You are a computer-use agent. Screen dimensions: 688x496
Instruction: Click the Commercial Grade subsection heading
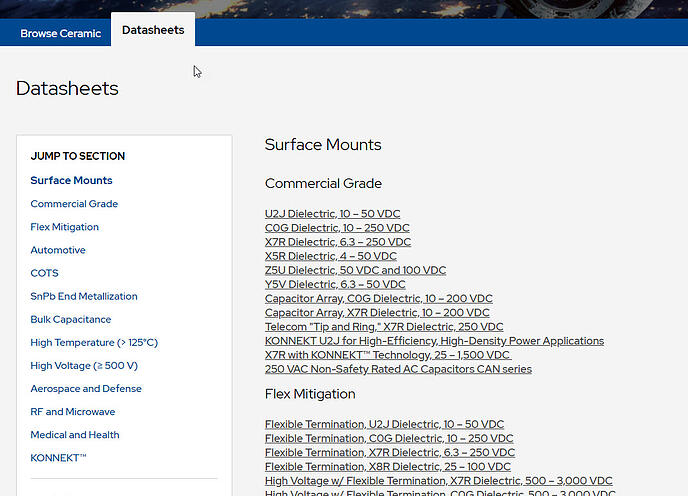323,183
